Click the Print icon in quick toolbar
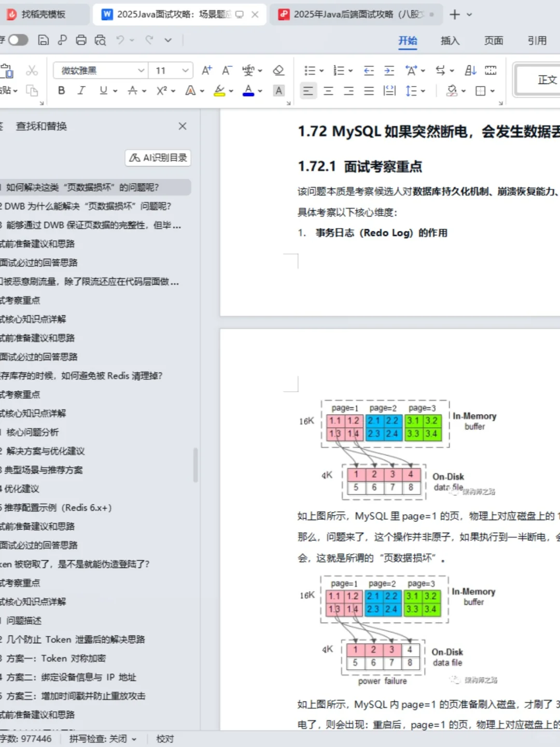Viewport: 560px width, 747px height. click(81, 40)
